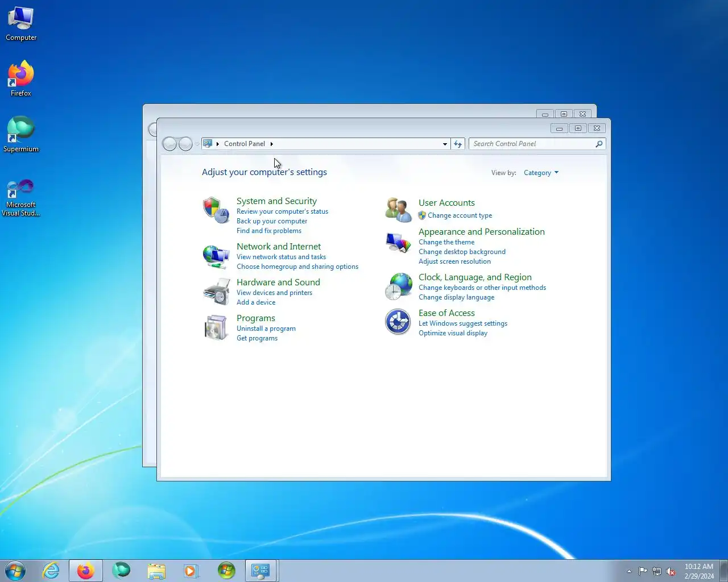Open Windows Media Player in taskbar
This screenshot has height=582, width=728.
pyautogui.click(x=191, y=571)
